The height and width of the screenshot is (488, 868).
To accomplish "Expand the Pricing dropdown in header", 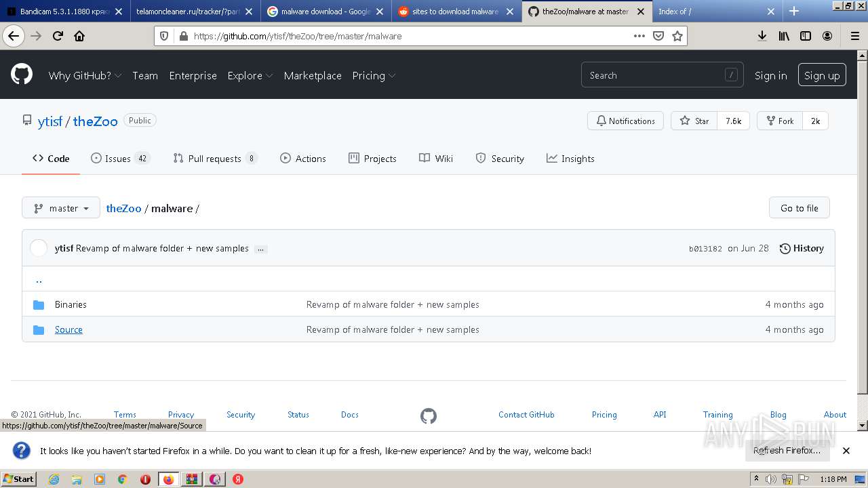I will (374, 75).
